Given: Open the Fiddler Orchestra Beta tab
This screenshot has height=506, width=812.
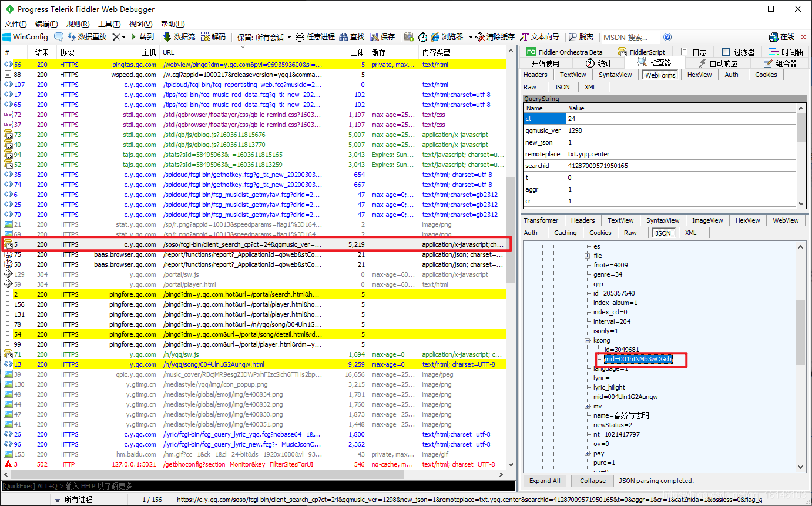Looking at the screenshot, I should (x=565, y=52).
